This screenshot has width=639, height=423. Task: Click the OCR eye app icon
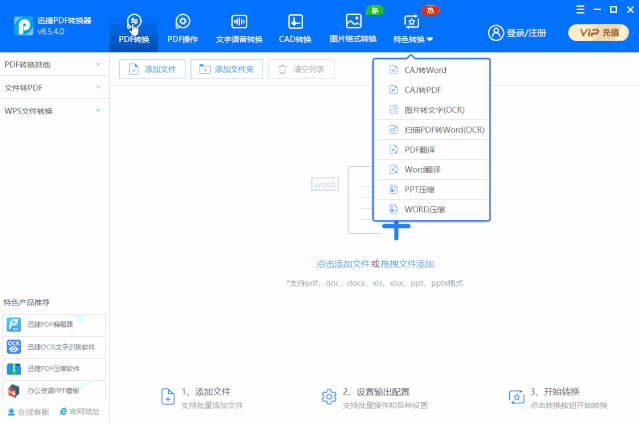pyautogui.click(x=14, y=347)
